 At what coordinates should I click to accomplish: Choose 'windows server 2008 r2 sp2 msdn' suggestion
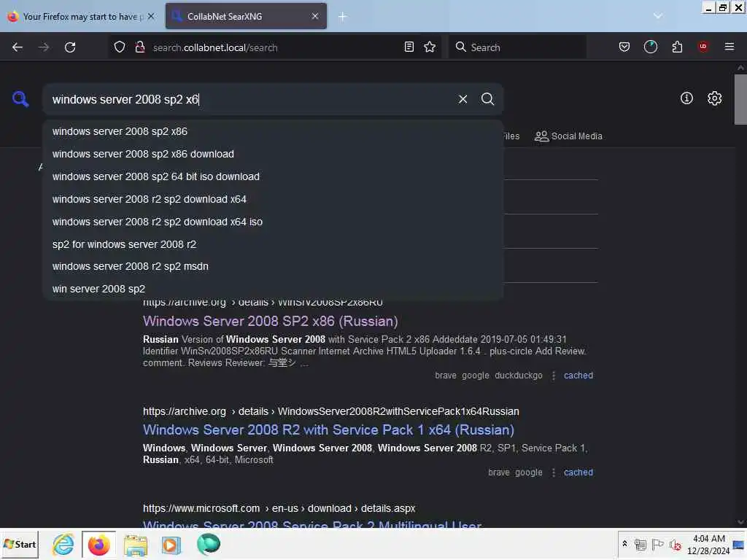pyautogui.click(x=273, y=266)
